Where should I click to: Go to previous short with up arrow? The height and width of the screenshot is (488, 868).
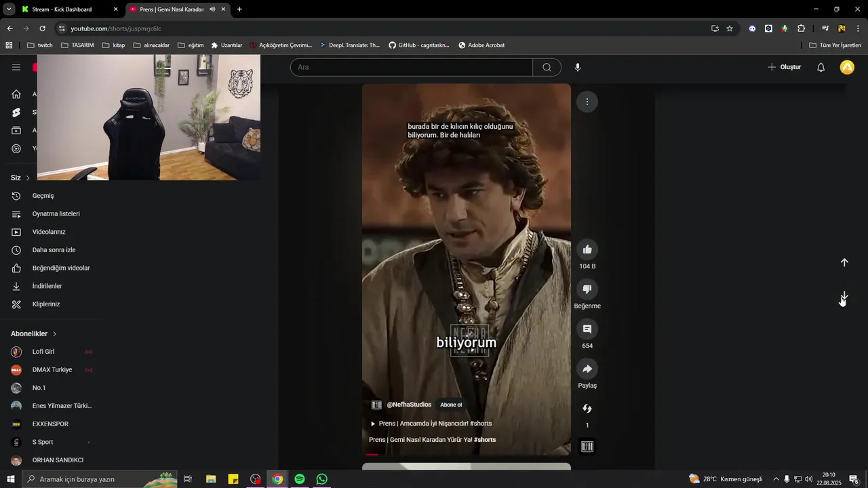(x=844, y=262)
